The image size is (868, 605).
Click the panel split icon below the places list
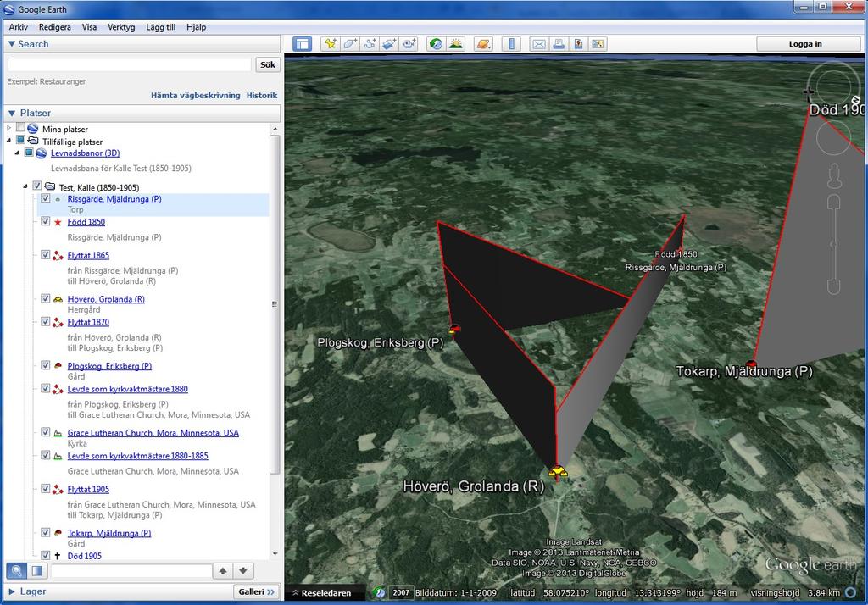point(36,570)
